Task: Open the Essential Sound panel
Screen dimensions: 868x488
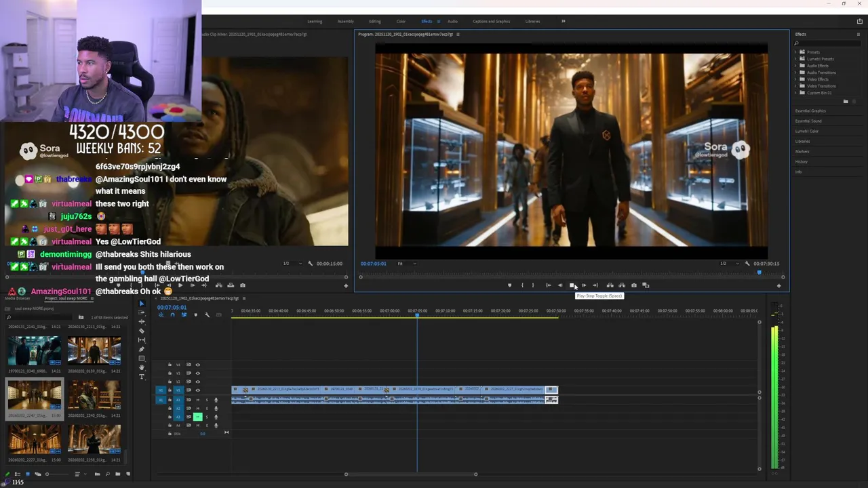Action: point(808,121)
